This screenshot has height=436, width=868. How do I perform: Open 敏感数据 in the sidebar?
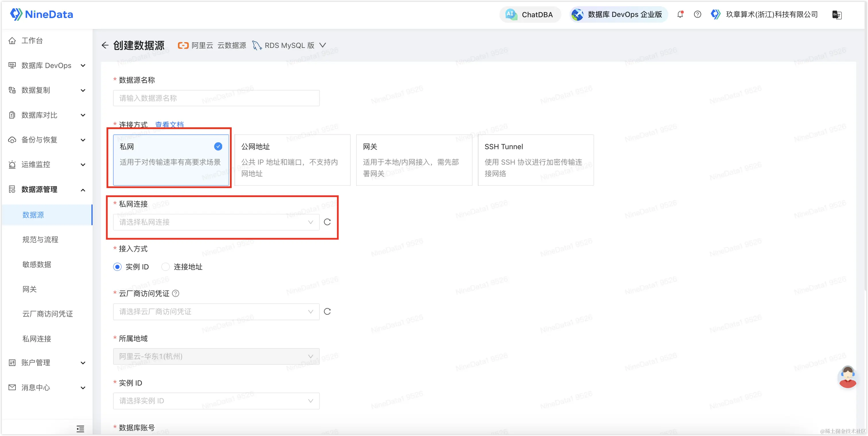[37, 264]
